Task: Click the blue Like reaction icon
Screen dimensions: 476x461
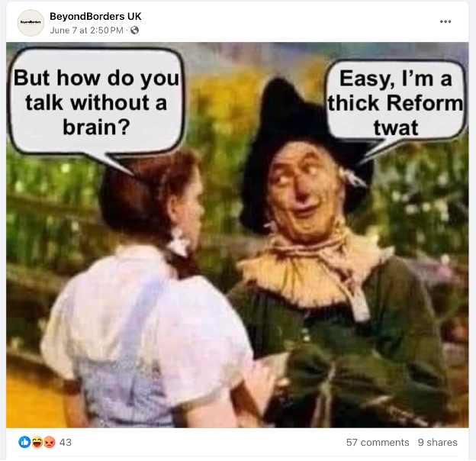Action: click(x=24, y=442)
